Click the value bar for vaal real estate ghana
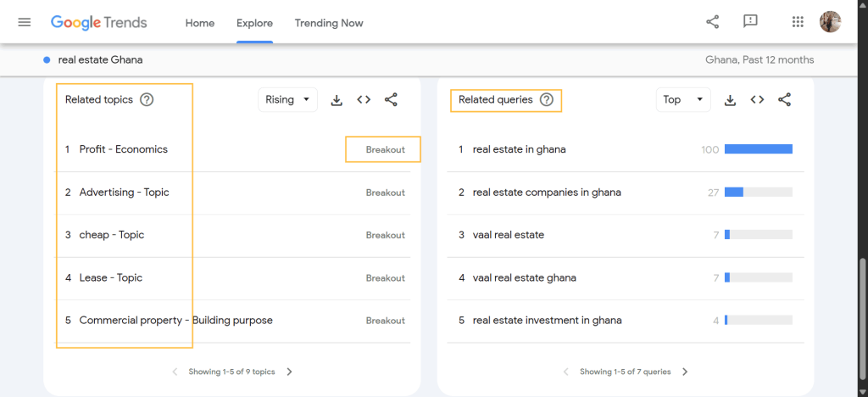Image resolution: width=868 pixels, height=397 pixels. pyautogui.click(x=759, y=277)
